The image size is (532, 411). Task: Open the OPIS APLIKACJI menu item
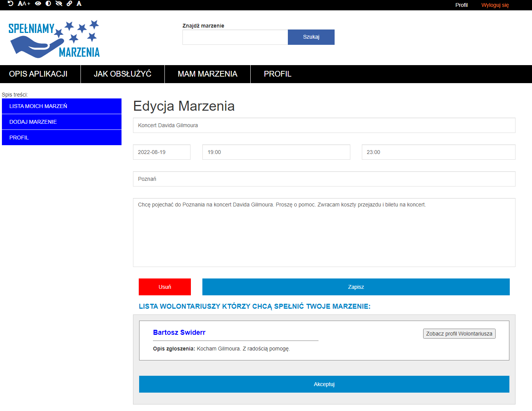[38, 74]
